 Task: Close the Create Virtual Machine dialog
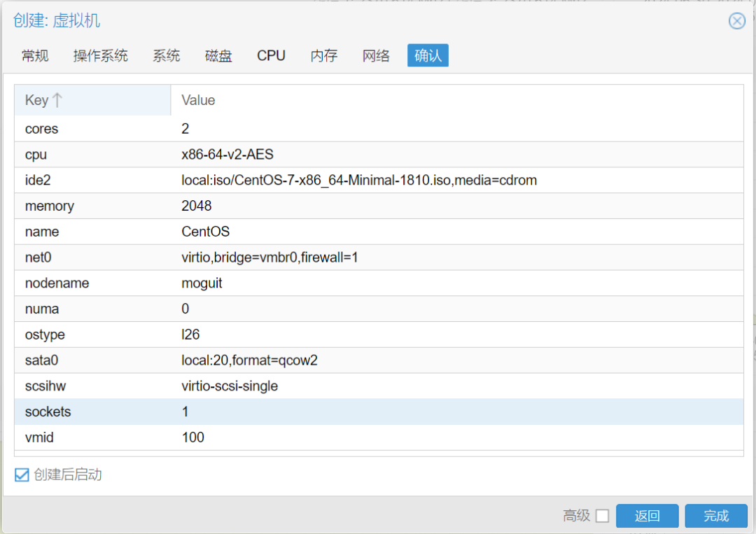[x=736, y=21]
